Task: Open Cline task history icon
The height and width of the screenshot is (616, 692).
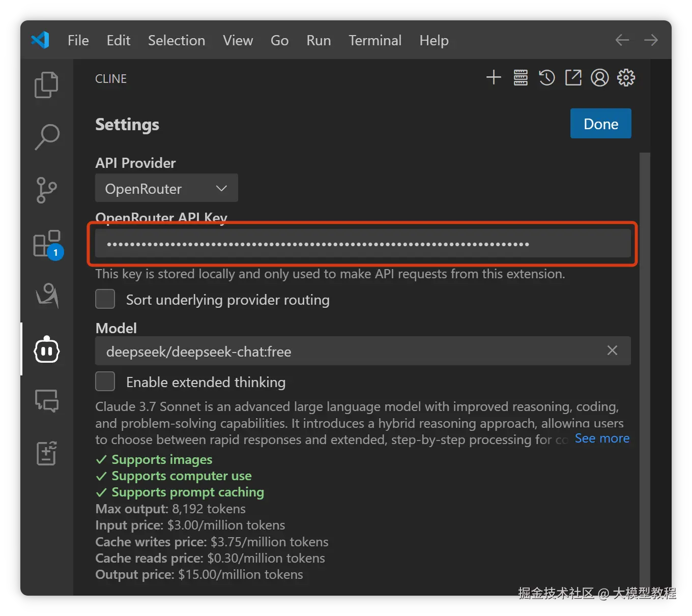Action: coord(547,78)
